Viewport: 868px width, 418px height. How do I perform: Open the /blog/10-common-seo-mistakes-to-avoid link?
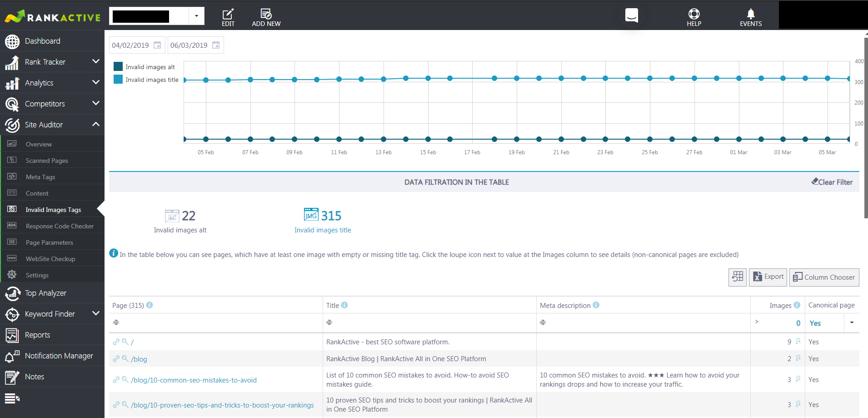194,380
